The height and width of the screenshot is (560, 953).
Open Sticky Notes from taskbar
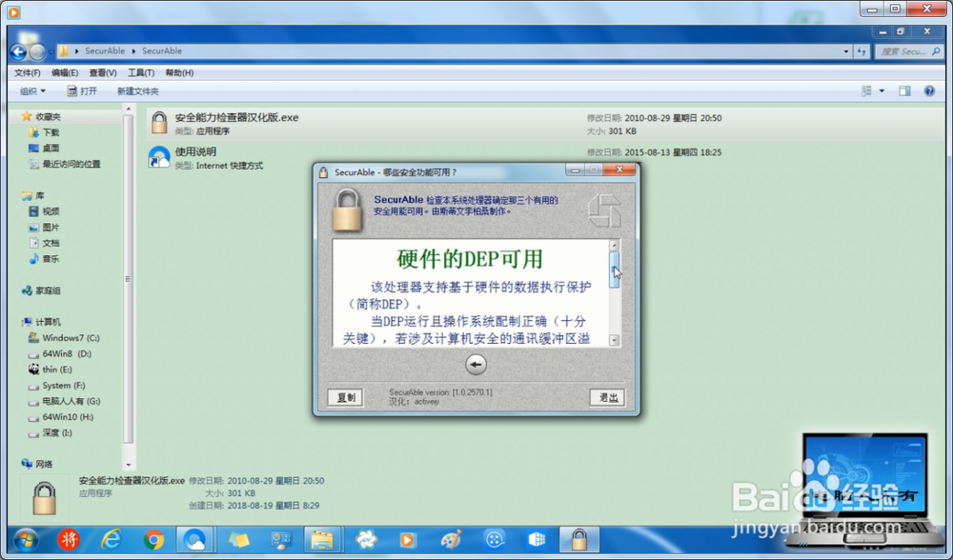point(237,539)
